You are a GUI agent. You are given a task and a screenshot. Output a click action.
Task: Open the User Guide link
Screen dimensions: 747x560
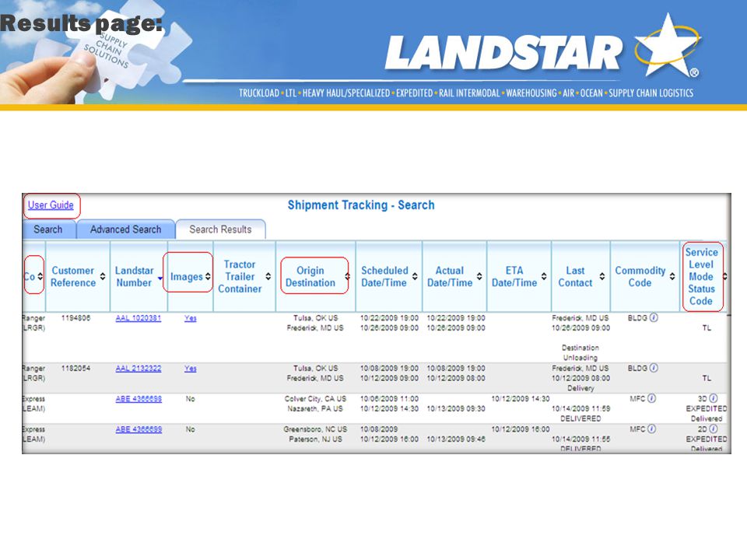[51, 205]
